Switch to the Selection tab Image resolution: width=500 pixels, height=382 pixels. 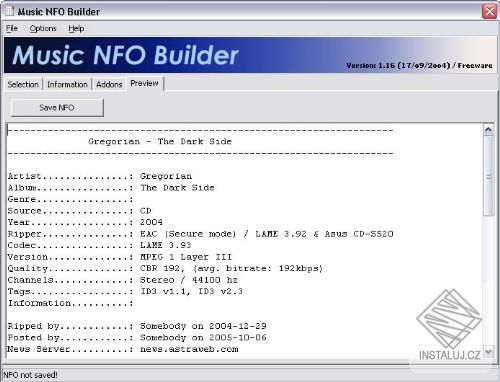tap(23, 85)
